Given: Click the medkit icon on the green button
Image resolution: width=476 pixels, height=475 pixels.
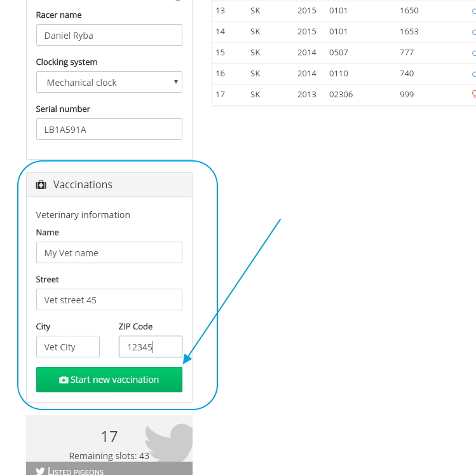Looking at the screenshot, I should 64,380.
